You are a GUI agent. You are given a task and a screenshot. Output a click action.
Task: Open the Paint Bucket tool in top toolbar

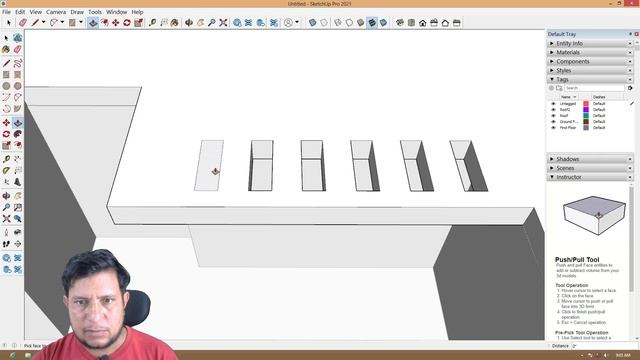tap(175, 23)
